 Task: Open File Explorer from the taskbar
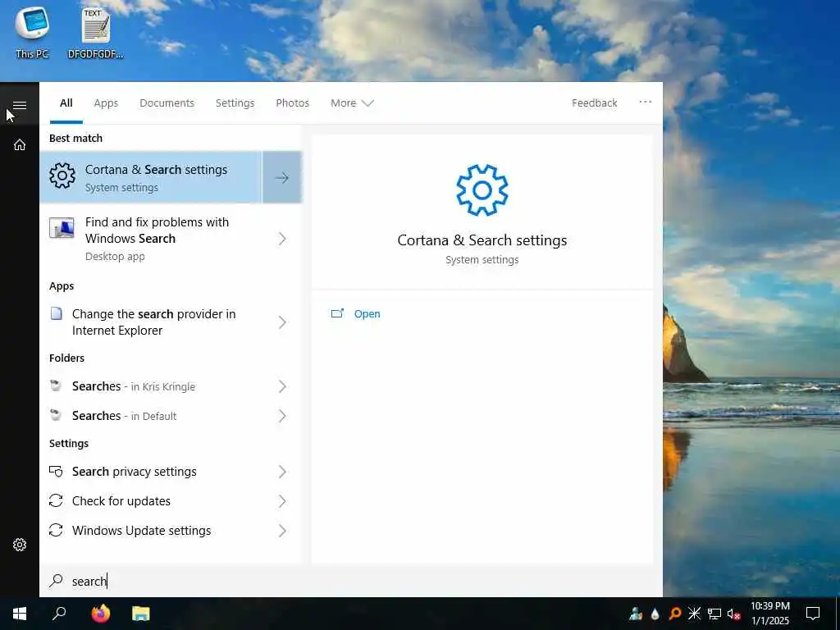click(x=141, y=614)
